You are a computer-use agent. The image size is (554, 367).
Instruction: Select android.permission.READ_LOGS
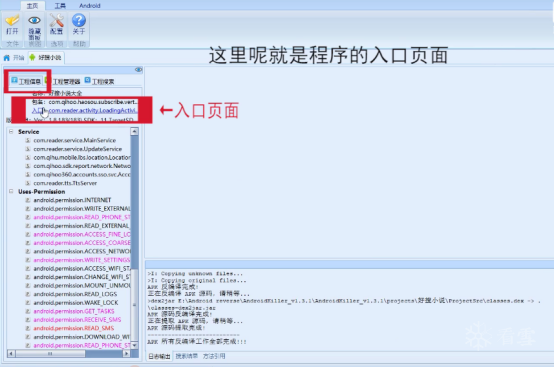tap(75, 294)
